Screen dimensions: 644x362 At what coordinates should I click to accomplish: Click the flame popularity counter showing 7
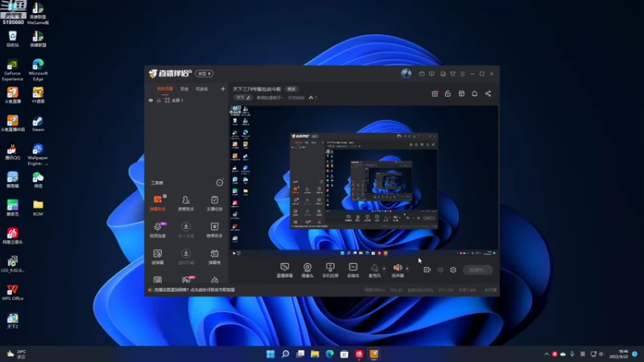313,97
